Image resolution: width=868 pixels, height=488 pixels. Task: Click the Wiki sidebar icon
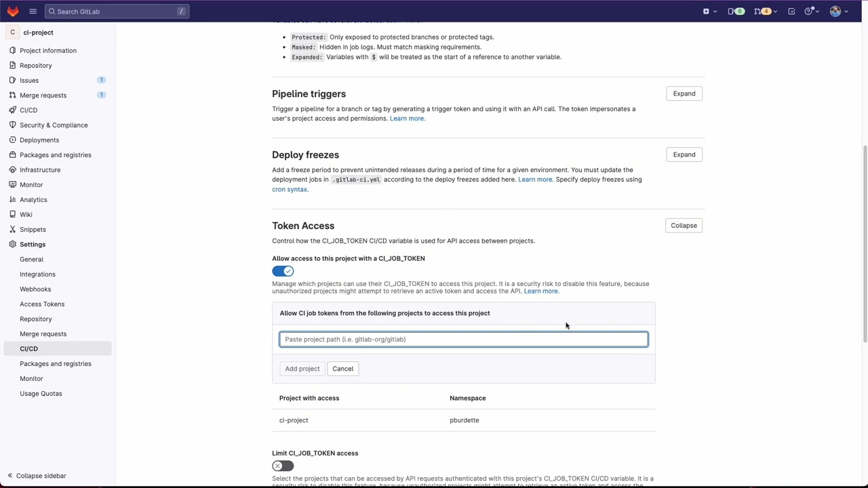tap(12, 214)
